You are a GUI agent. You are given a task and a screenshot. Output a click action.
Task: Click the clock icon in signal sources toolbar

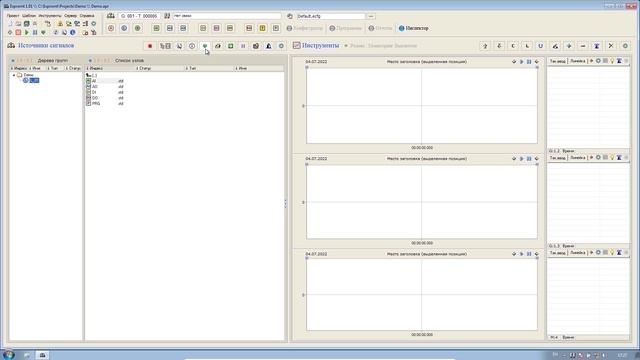(x=192, y=46)
